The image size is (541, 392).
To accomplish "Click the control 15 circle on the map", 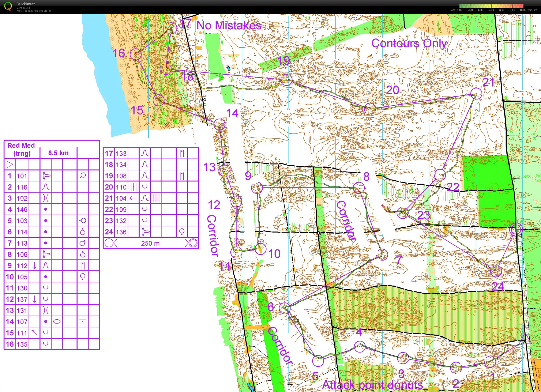I will (158, 100).
